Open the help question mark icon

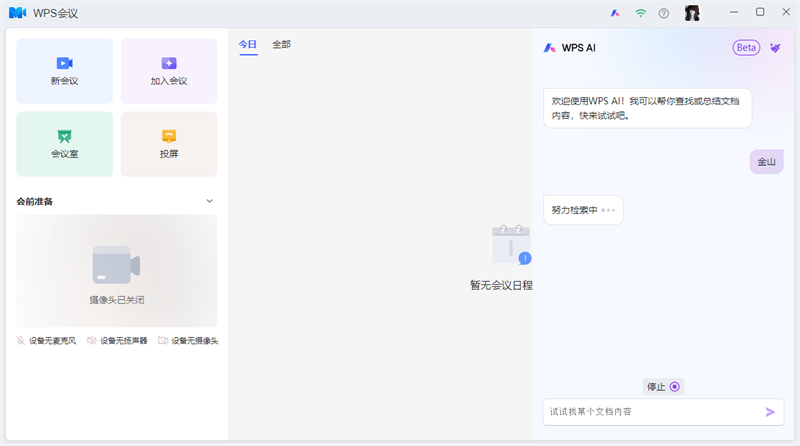tap(664, 13)
